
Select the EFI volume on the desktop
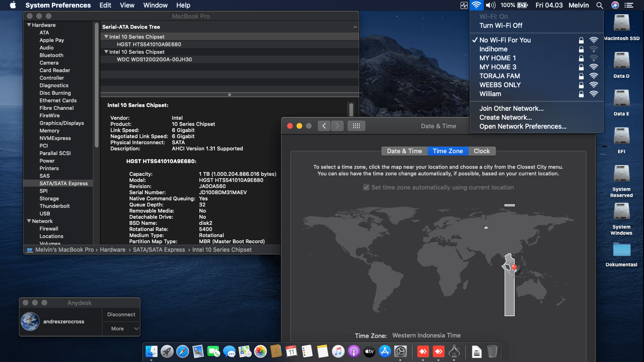[621, 140]
